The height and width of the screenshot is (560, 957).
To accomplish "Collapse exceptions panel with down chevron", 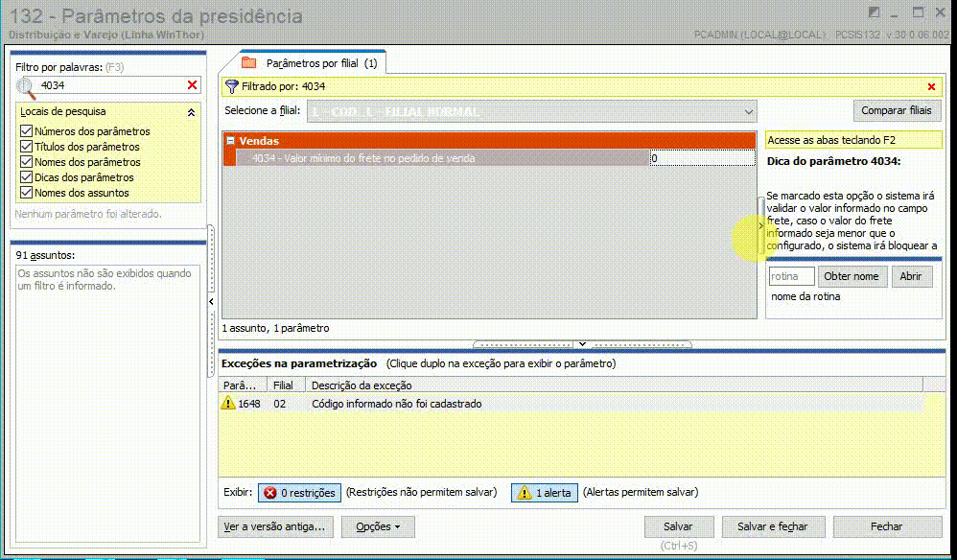I will [582, 344].
